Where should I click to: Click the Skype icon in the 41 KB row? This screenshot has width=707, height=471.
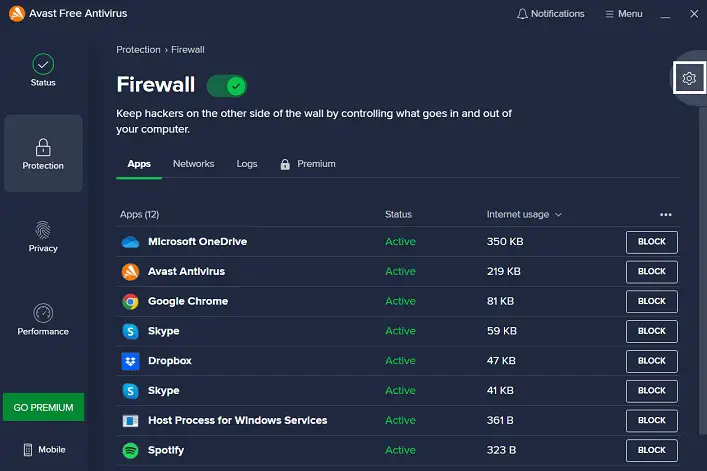[130, 391]
